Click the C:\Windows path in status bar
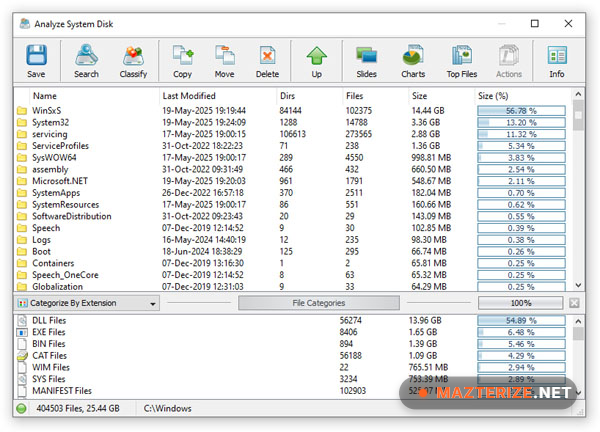The image size is (600, 432). (168, 408)
